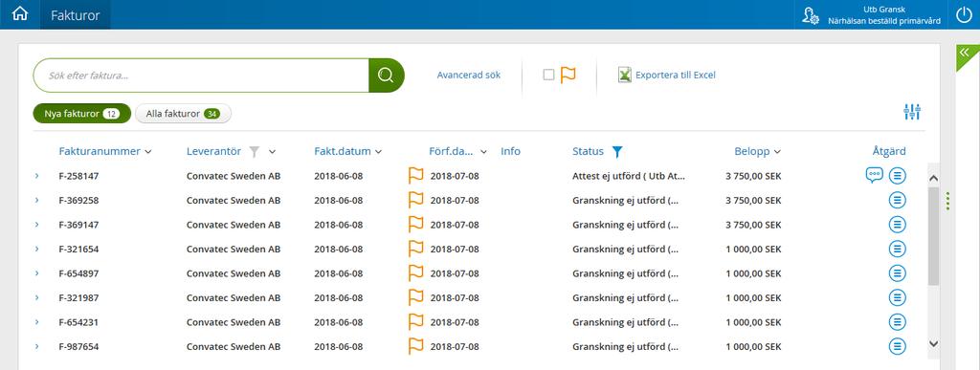Click the flag on row F-654897

(x=415, y=272)
